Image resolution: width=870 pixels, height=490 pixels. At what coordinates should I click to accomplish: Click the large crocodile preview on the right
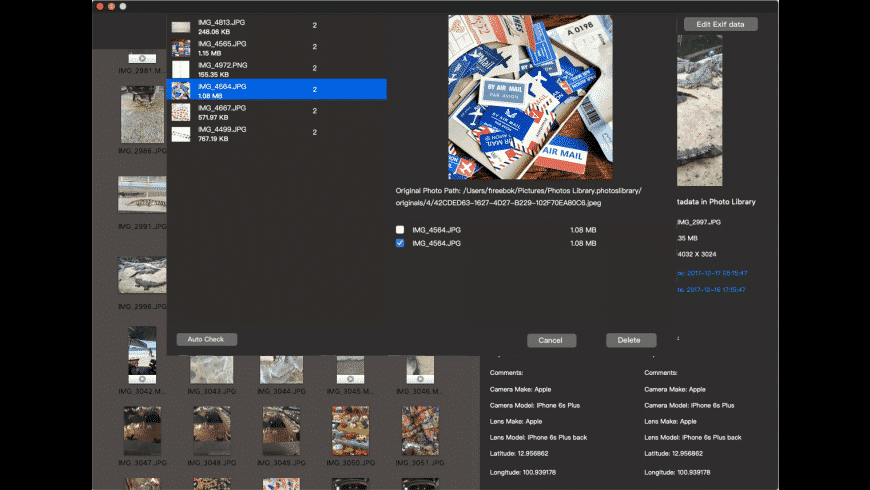700,110
